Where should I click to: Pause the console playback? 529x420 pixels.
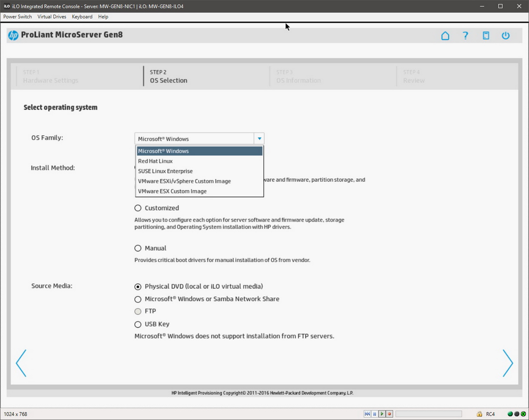click(x=375, y=414)
